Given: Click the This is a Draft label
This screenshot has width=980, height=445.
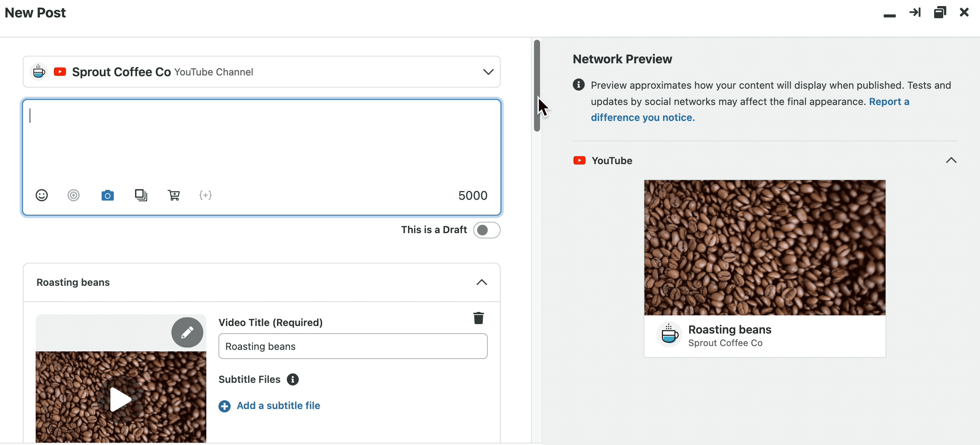Looking at the screenshot, I should (434, 230).
